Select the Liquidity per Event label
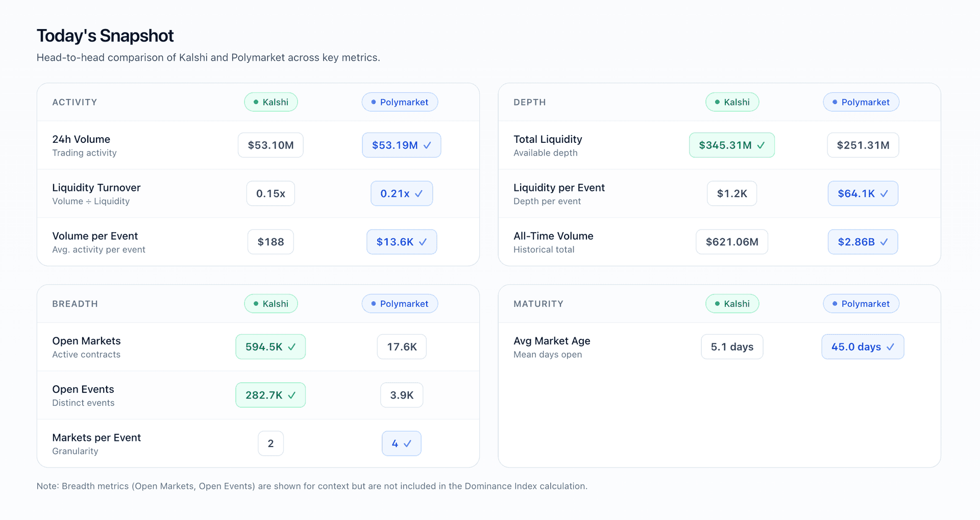The image size is (980, 520). click(x=559, y=188)
